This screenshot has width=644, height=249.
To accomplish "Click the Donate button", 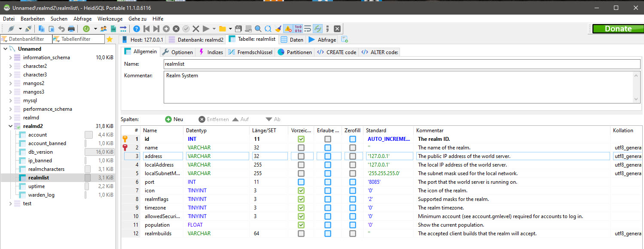I will point(618,29).
